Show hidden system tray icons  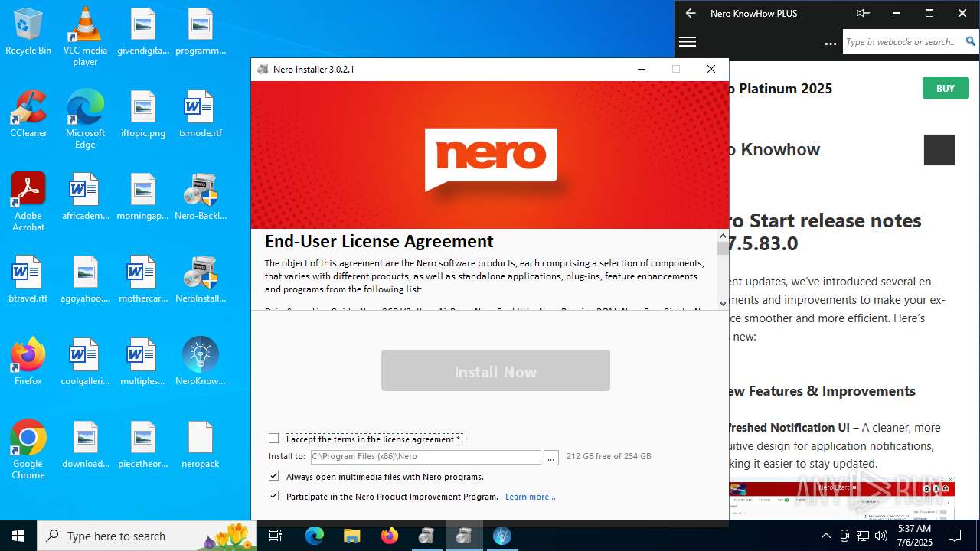point(825,536)
